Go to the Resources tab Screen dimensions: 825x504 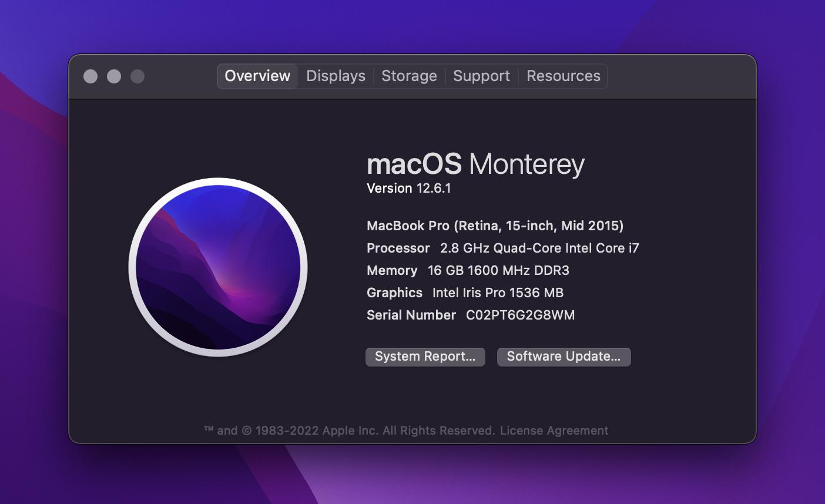click(563, 76)
